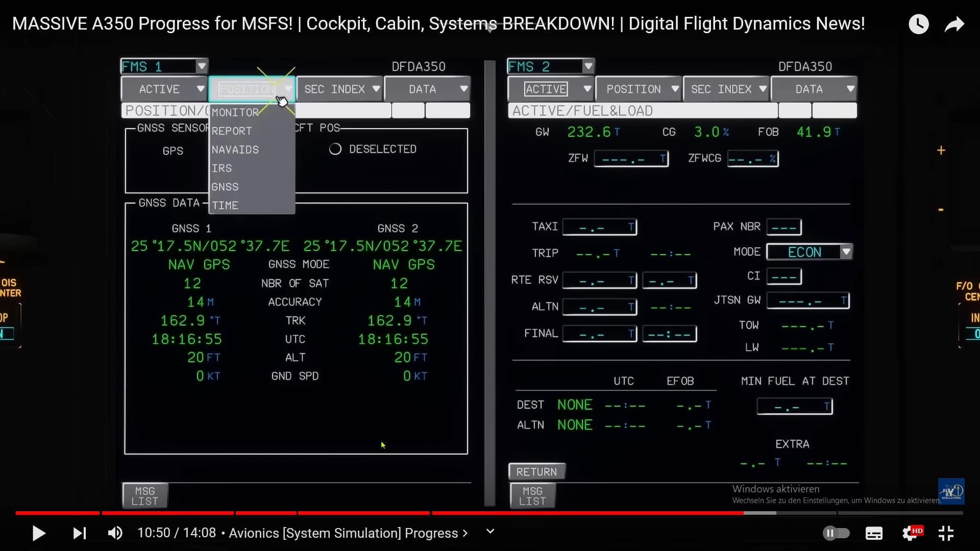980x551 pixels.
Task: Select the DESELECTED radio button
Action: (x=335, y=149)
